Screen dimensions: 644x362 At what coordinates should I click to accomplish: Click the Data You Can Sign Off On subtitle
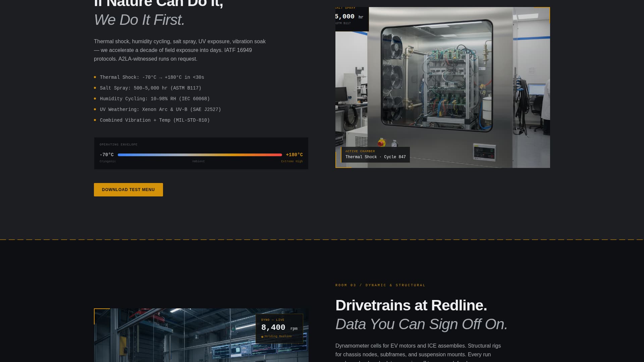click(x=421, y=324)
